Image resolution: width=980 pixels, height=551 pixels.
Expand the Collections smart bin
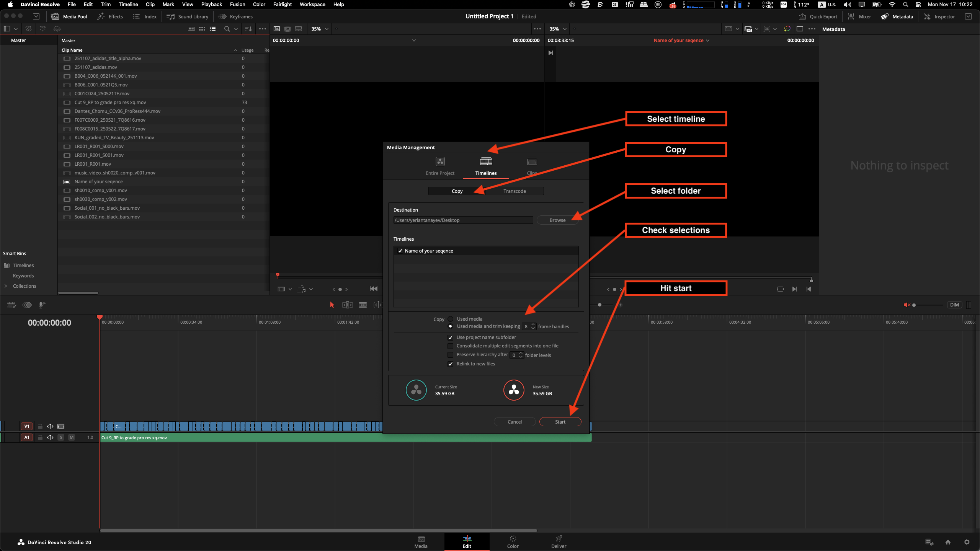[6, 286]
